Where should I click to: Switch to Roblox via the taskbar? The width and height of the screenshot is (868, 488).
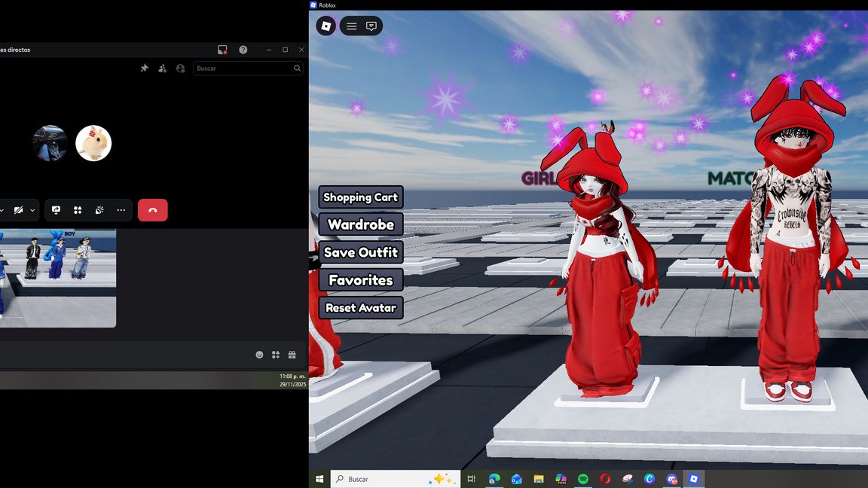tap(694, 479)
